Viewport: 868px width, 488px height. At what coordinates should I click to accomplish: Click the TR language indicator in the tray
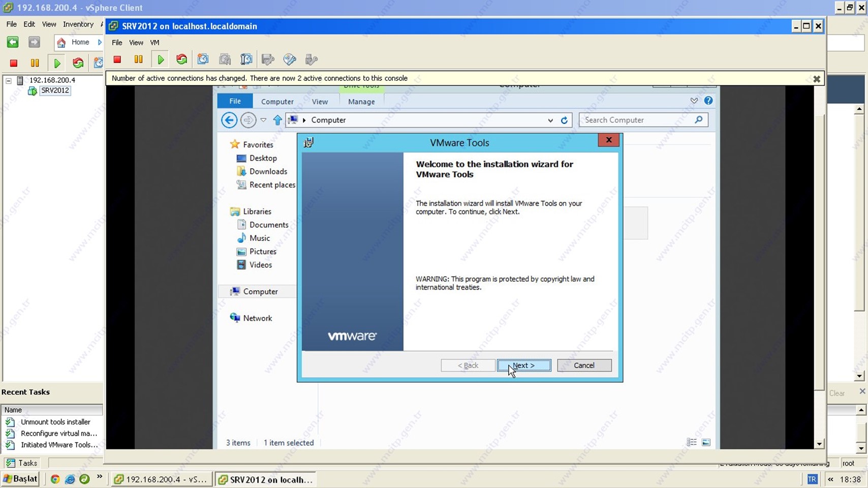pos(812,479)
